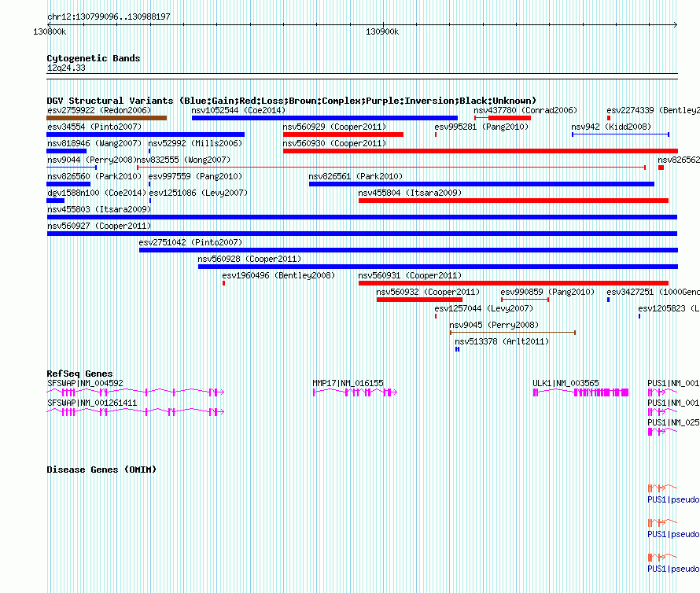Screen dimensions: 700x593
Task: Select the nsv455803 (Itsara2009) full-width blue bar
Action: 362,217
